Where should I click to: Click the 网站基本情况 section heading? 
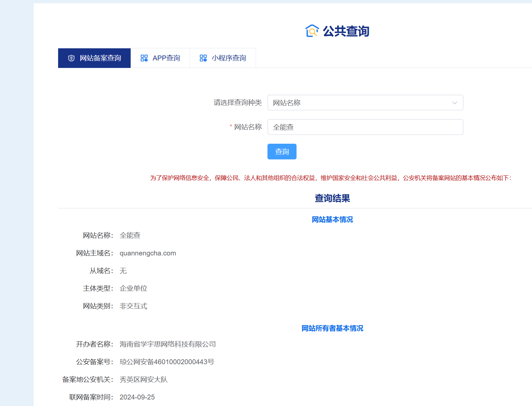[x=332, y=219]
